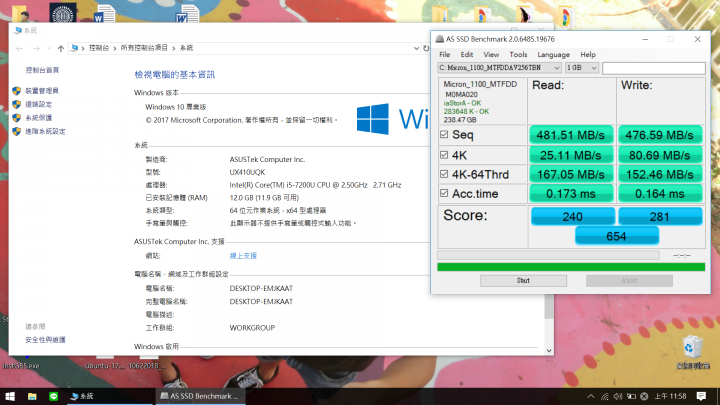Open File Explorer from the taskbar

(x=32, y=396)
